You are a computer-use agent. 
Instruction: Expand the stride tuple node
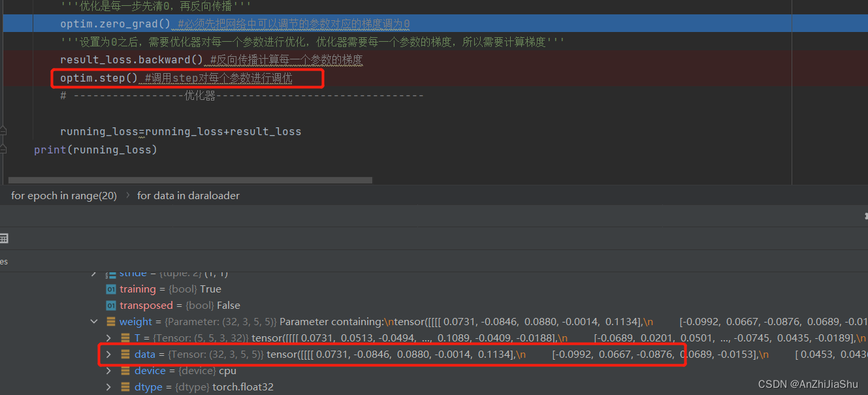(95, 275)
